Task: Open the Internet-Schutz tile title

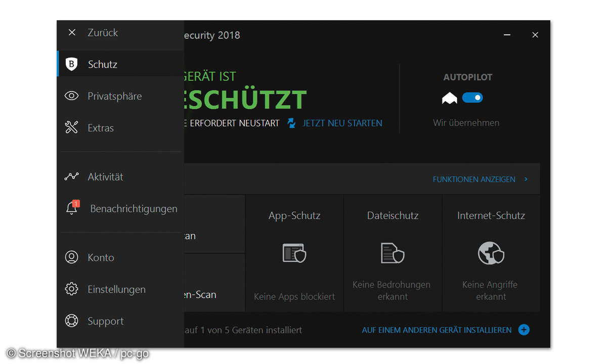Action: tap(491, 215)
